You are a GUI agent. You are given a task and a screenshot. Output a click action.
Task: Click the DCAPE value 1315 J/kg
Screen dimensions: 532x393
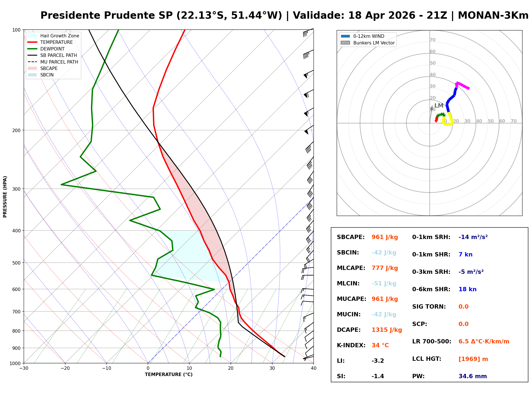387,330
